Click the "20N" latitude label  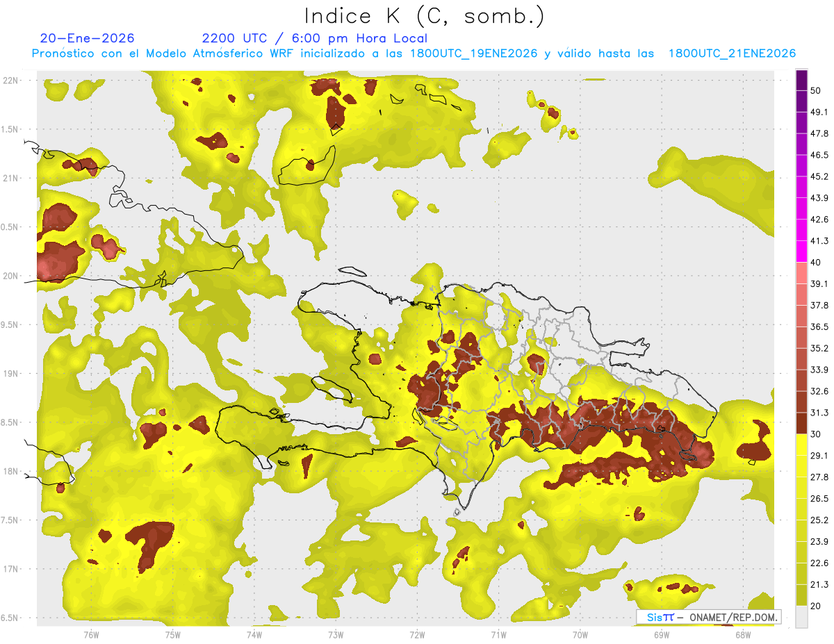coord(12,276)
